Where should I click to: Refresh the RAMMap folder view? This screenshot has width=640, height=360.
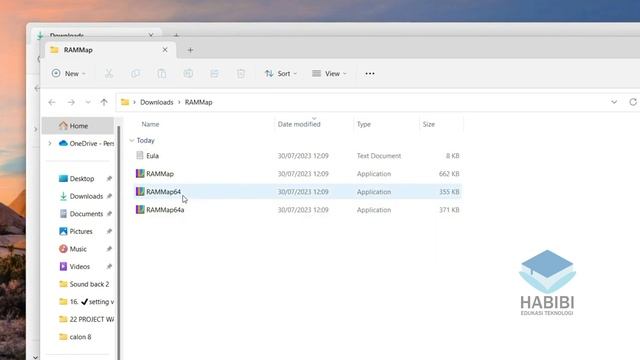[633, 102]
